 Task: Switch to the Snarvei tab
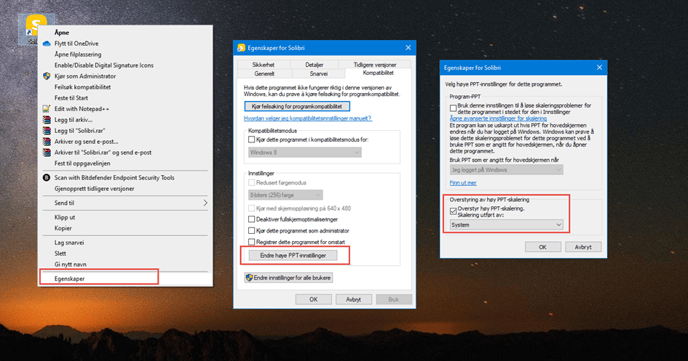[x=319, y=74]
